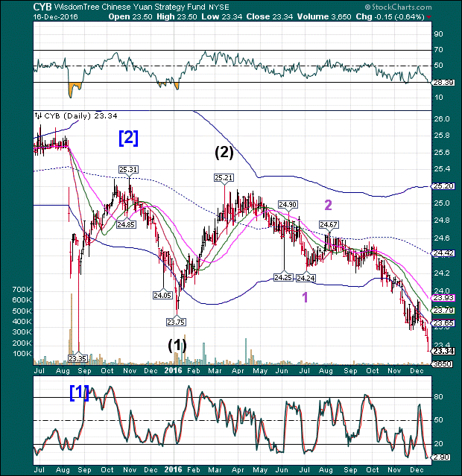Click the Open 23.50 value

130,16
